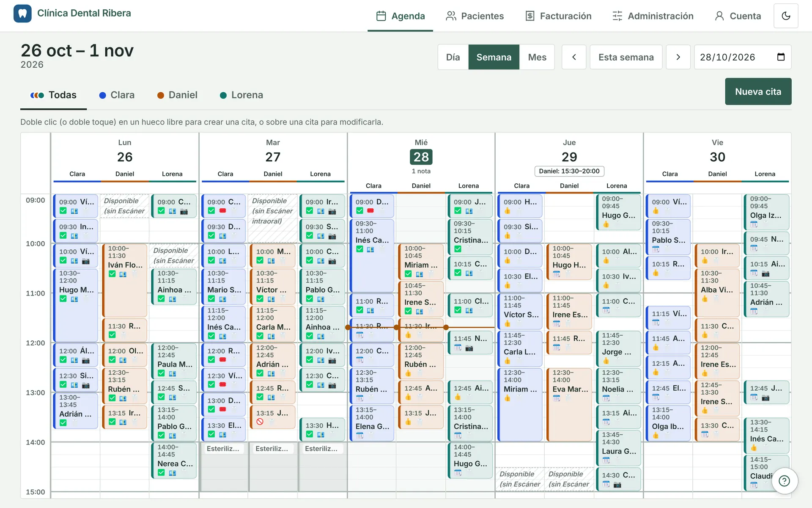This screenshot has width=812, height=508.
Task: Open the Eva Mar... 12:30–14:00 appointment
Action: click(569, 404)
